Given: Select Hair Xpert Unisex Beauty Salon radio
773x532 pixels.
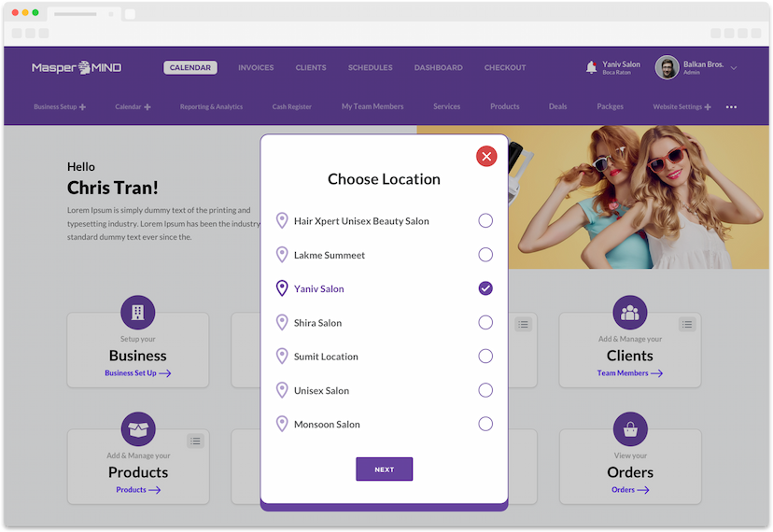Looking at the screenshot, I should (x=485, y=221).
